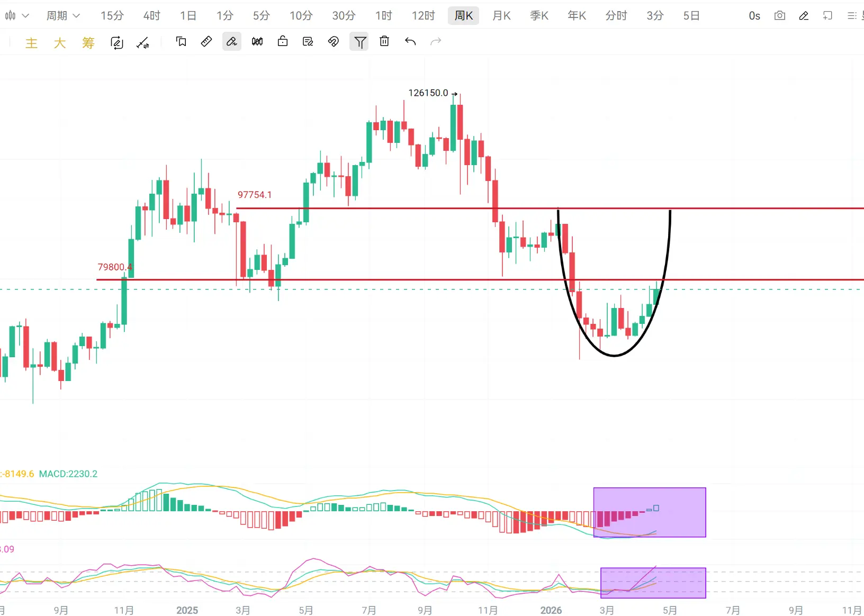Switch to the 4时 timeframe

tap(152, 16)
